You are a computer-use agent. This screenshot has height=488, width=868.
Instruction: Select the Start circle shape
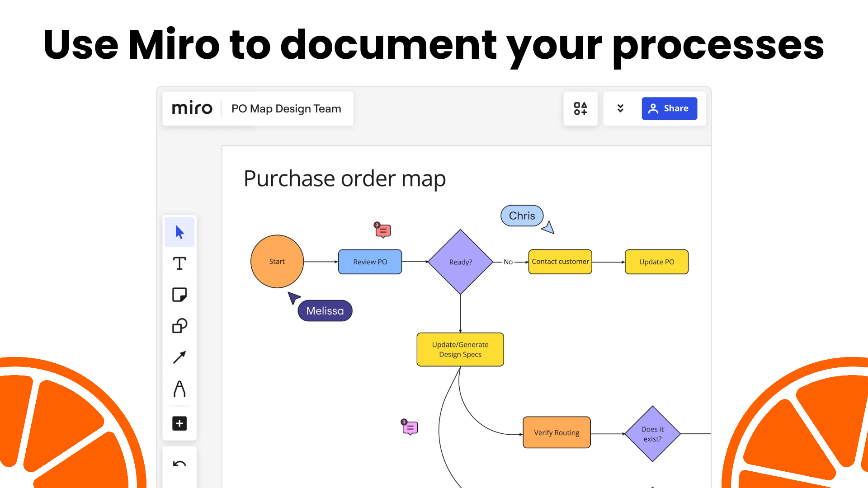coord(277,261)
